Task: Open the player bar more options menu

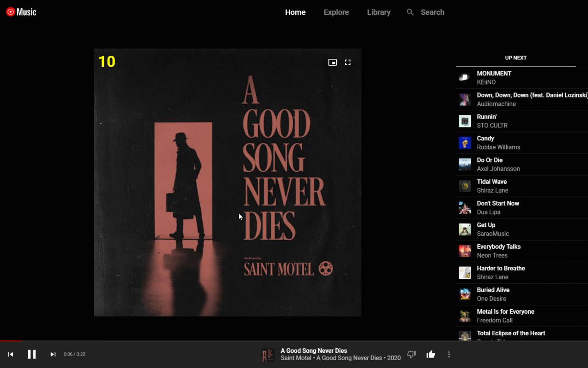Action: 449,354
